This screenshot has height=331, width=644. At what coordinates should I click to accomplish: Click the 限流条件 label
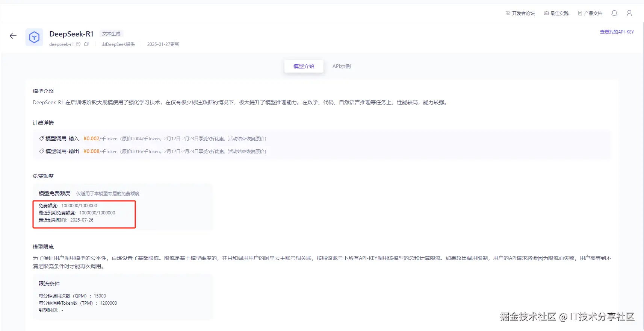pyautogui.click(x=49, y=284)
